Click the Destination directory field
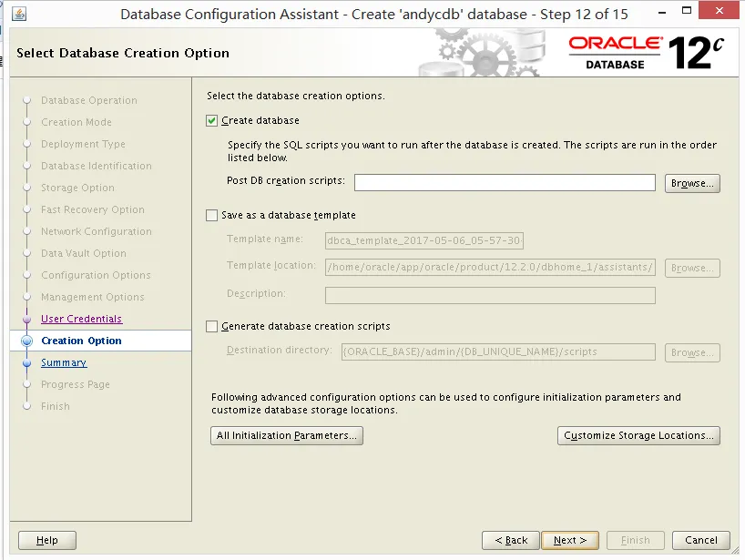 [x=498, y=352]
